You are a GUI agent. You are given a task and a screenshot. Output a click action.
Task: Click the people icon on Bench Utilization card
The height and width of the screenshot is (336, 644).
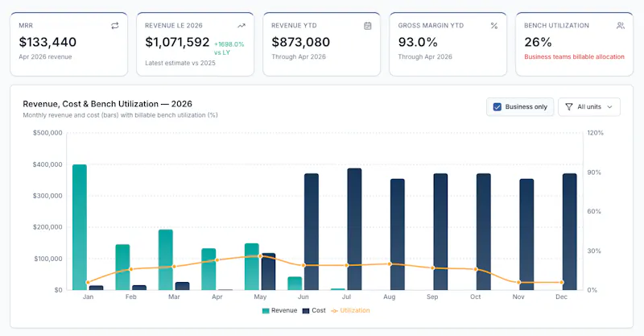621,26
